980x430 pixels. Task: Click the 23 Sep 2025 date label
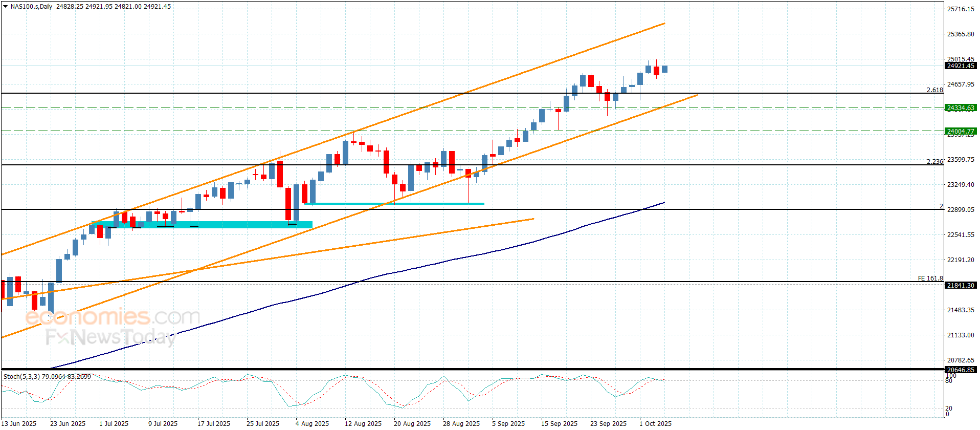[609, 424]
